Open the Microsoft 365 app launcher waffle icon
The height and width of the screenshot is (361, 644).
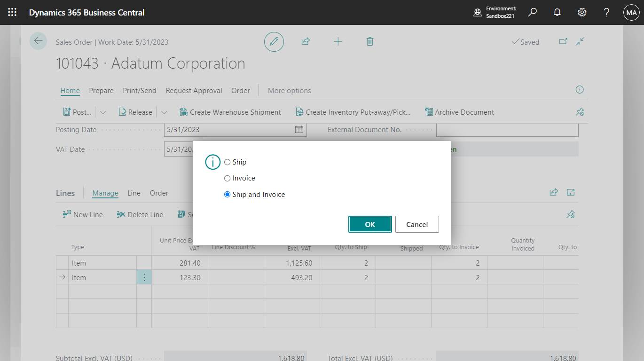pos(12,12)
